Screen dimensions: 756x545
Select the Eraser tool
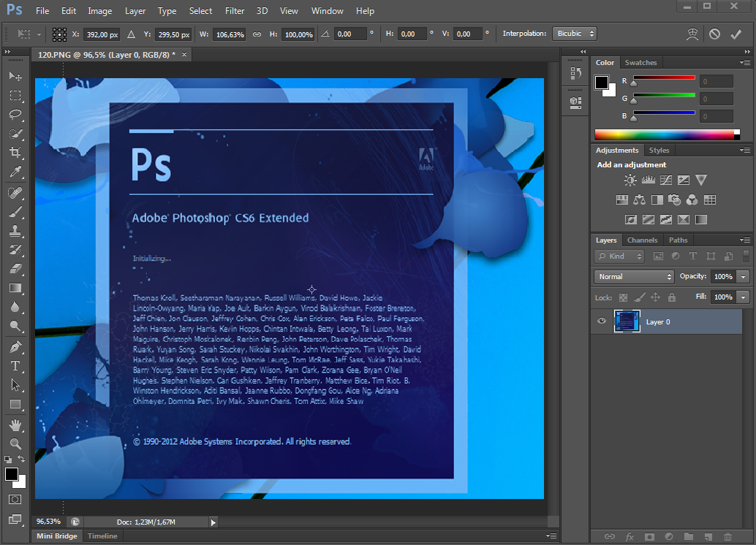click(x=15, y=269)
